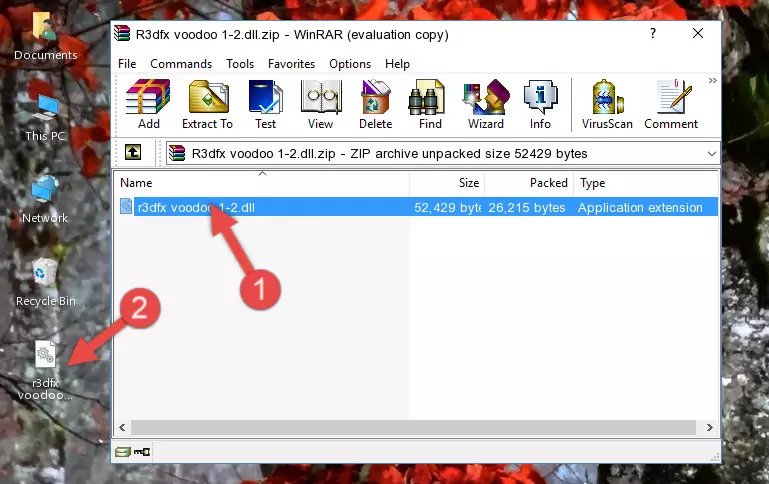The width and height of the screenshot is (769, 484).
Task: Select the Documents desktop icon
Action: click(x=45, y=36)
